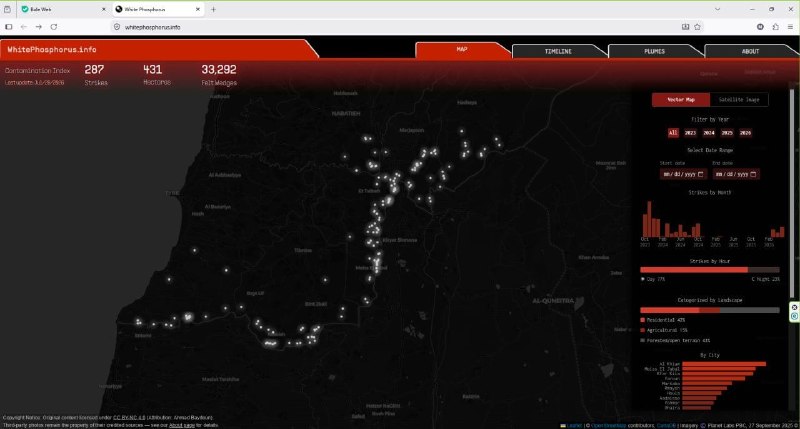Click the 33,292 counter value
The image size is (800, 429).
[219, 69]
